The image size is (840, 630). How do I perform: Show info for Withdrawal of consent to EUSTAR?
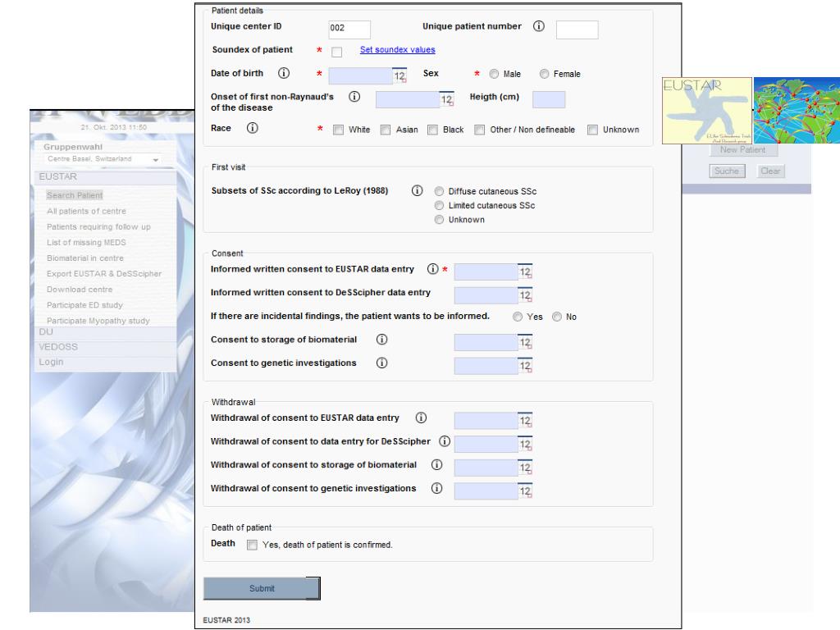(x=421, y=418)
